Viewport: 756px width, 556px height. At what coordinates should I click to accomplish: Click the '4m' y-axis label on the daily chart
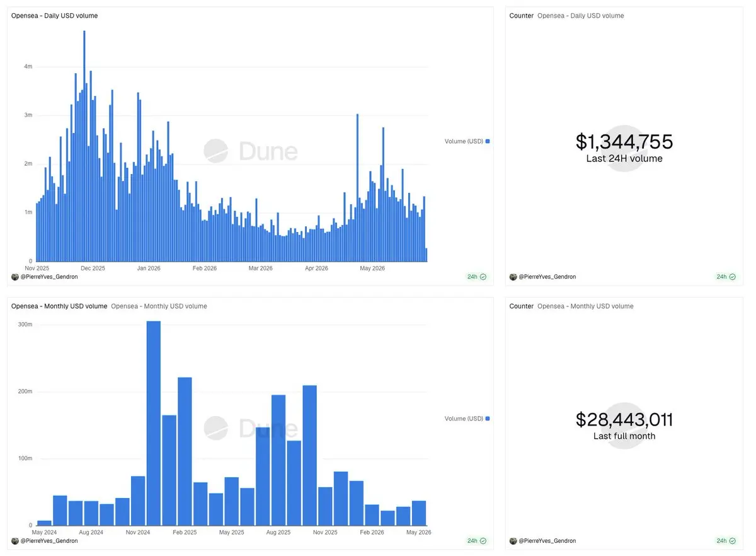coord(28,67)
